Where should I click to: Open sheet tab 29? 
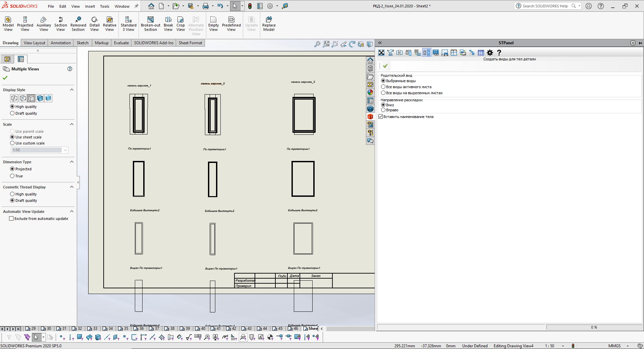[31, 329]
